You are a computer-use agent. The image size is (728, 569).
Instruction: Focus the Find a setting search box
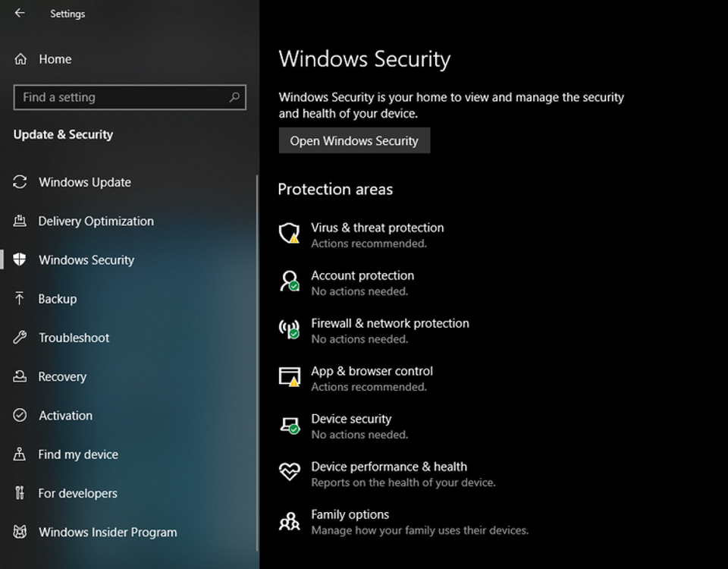(130, 97)
